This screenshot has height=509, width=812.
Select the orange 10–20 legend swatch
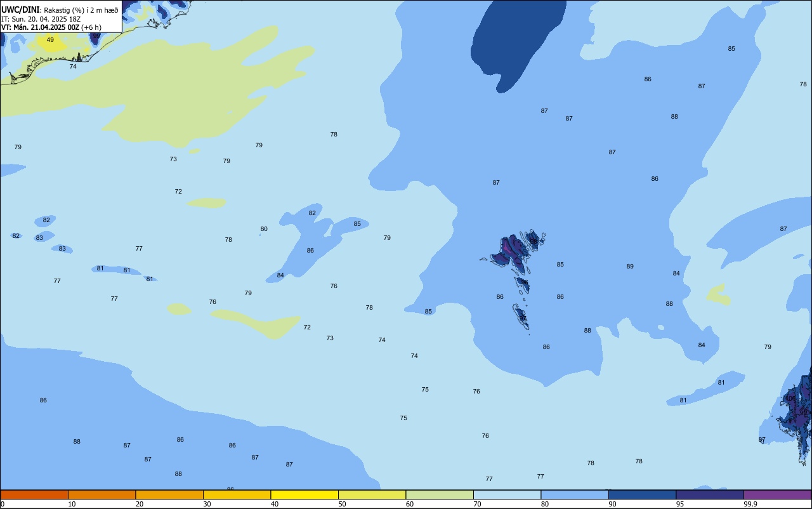tap(101, 494)
